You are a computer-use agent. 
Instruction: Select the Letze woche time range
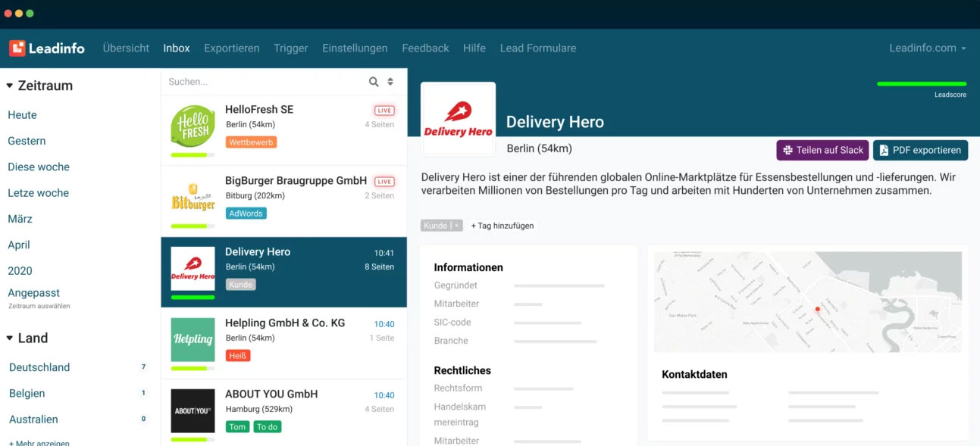39,192
